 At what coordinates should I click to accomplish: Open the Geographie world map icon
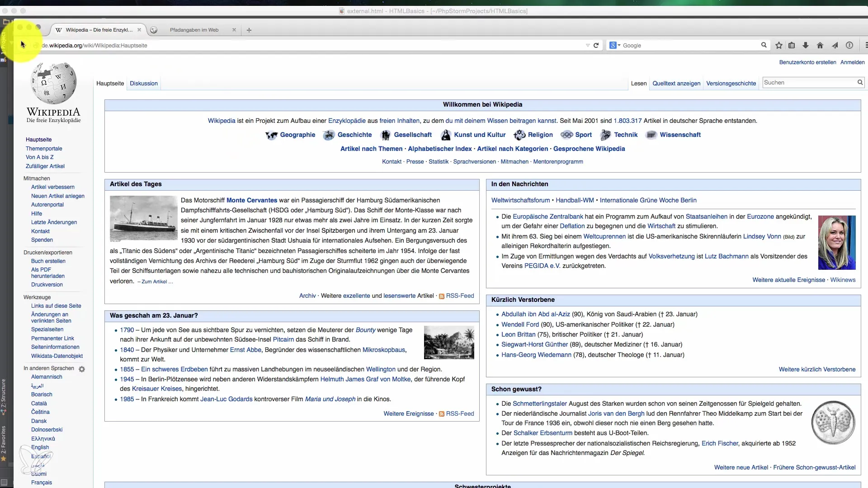271,135
